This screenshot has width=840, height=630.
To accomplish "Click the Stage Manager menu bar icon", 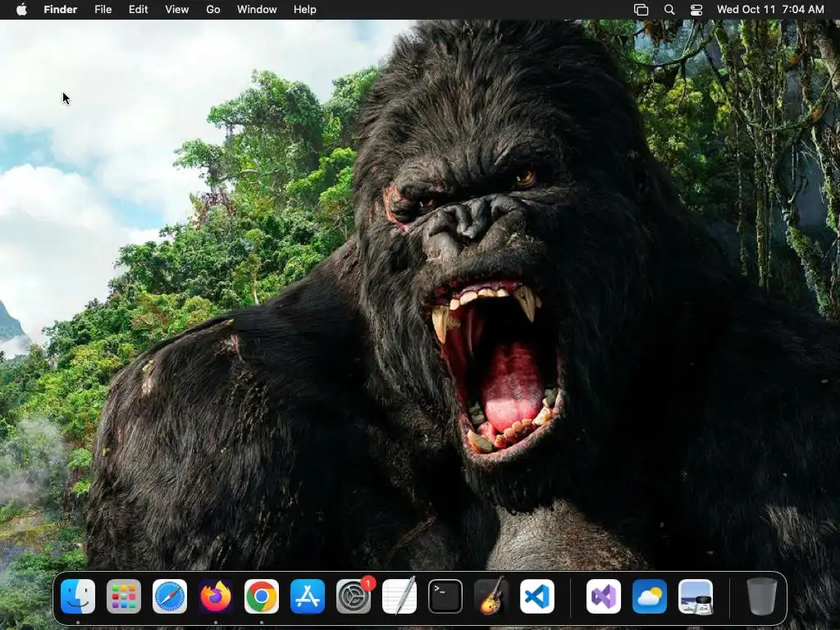I will pyautogui.click(x=641, y=10).
